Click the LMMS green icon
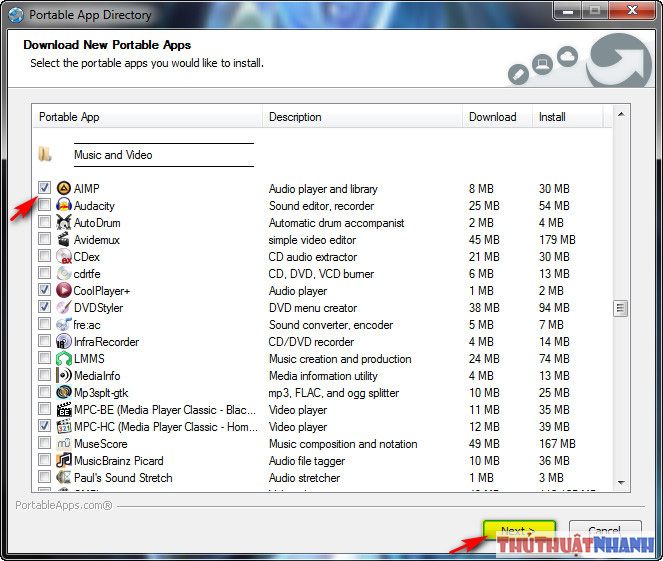The height and width of the screenshot is (561, 663). [x=63, y=358]
